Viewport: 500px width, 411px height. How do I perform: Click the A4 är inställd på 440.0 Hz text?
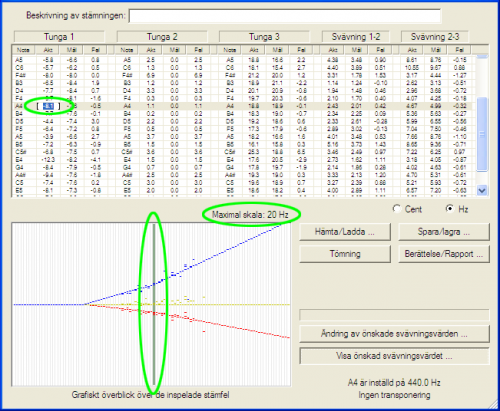[394, 383]
